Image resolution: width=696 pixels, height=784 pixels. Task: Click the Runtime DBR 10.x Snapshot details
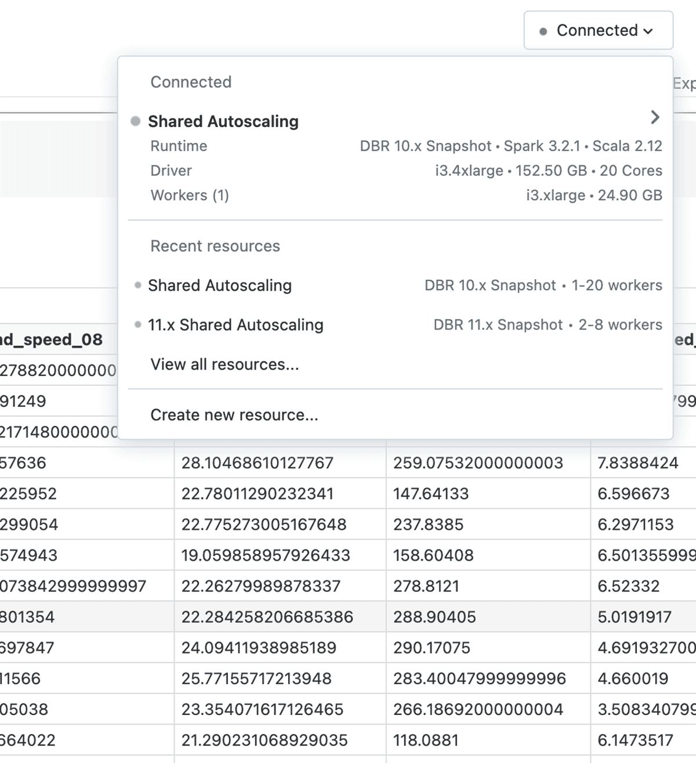point(510,146)
